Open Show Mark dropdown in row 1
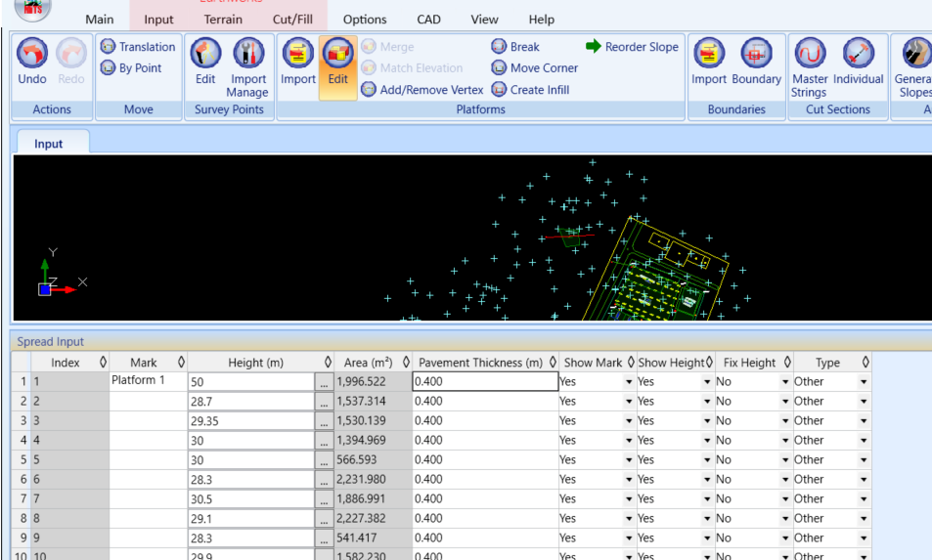 pos(628,382)
